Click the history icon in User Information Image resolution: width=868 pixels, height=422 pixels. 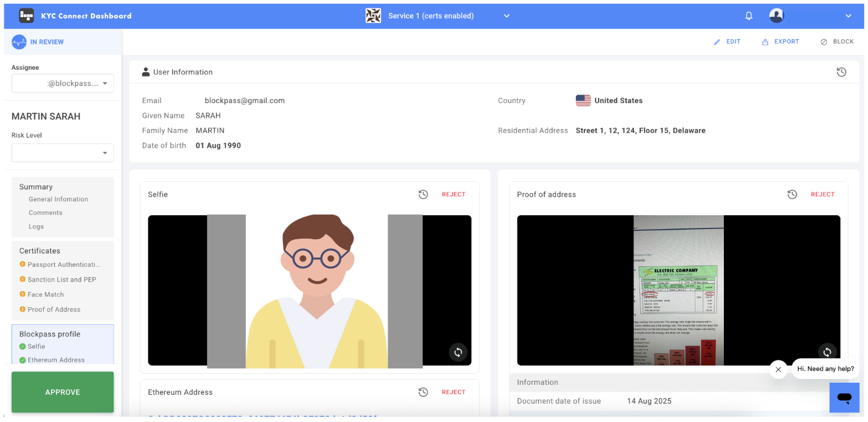click(x=841, y=72)
